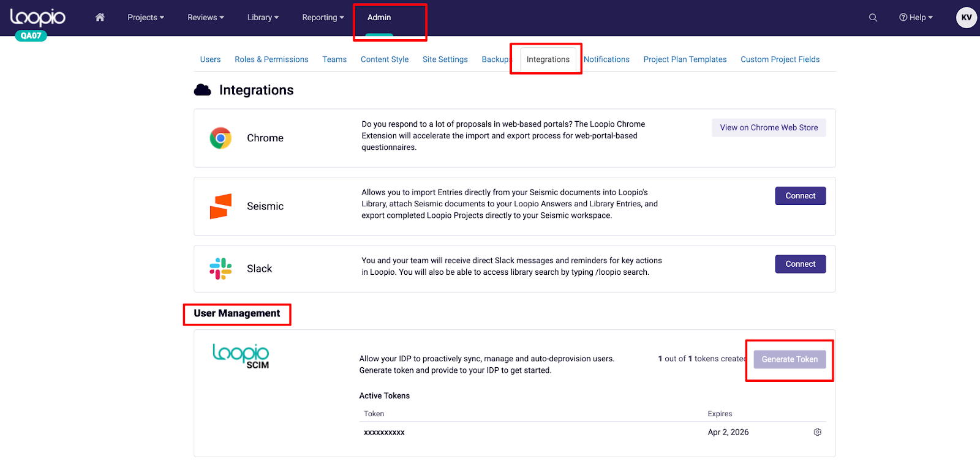Open the Custom Project Fields tab
980x467 pixels.
click(x=780, y=59)
